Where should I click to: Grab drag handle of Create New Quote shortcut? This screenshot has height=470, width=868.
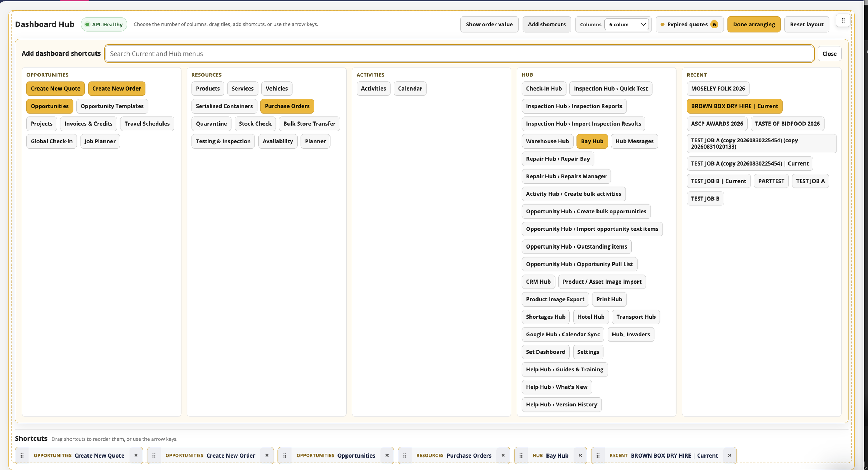(x=22, y=455)
